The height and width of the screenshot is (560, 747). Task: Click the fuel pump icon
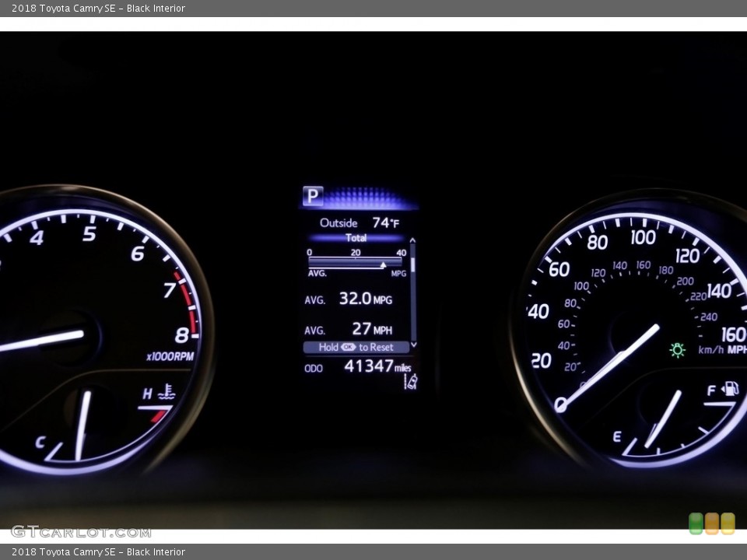[x=729, y=389]
